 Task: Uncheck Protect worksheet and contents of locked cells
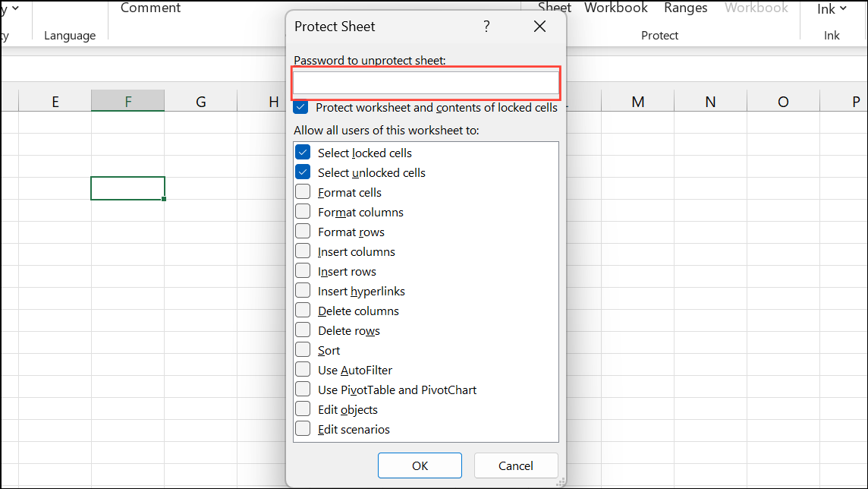click(x=301, y=108)
